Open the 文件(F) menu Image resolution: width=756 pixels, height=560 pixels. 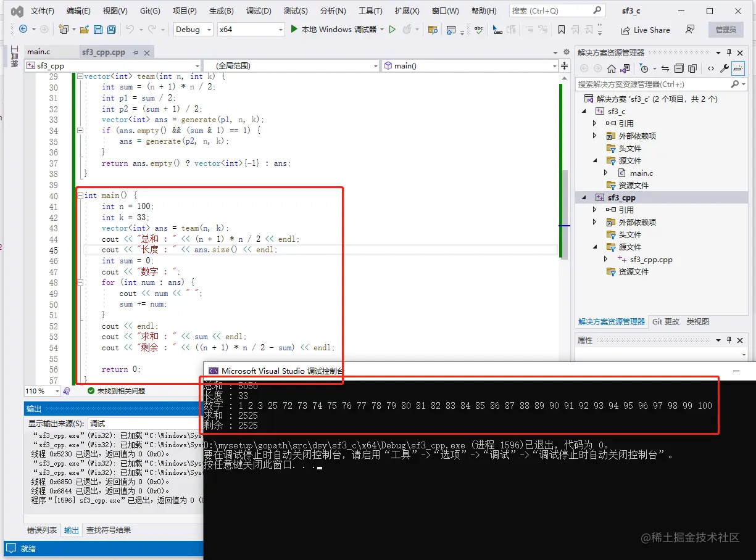(43, 11)
